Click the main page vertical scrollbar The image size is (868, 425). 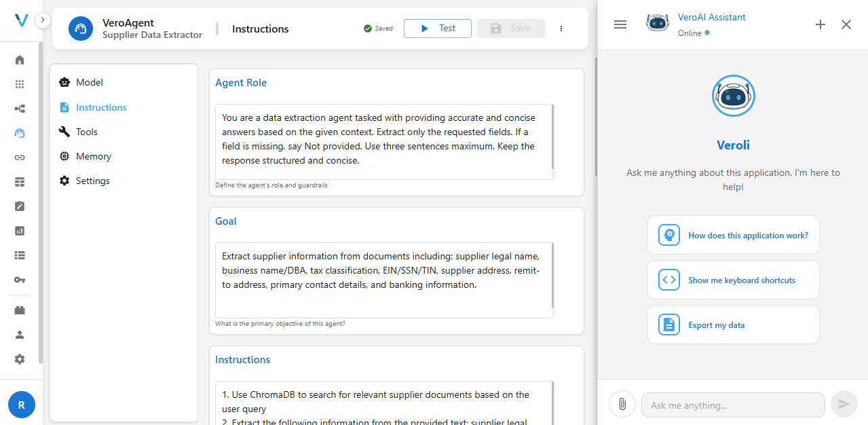[595, 115]
